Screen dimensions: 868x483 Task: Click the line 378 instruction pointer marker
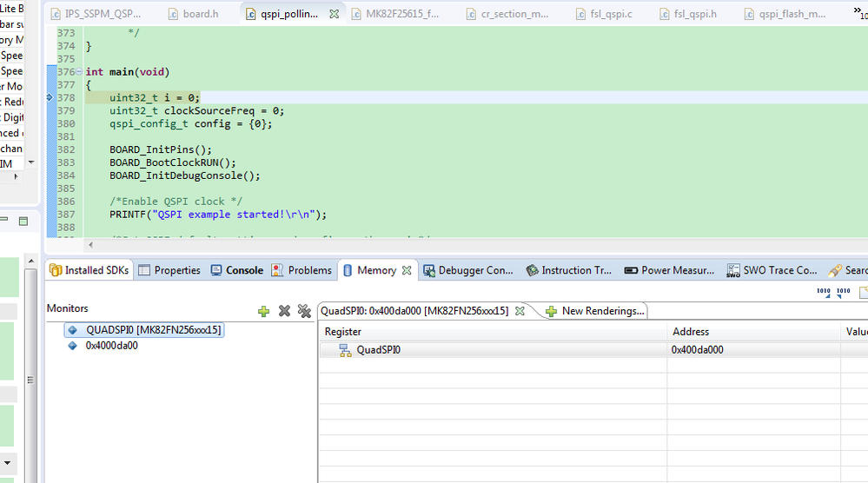(50, 97)
